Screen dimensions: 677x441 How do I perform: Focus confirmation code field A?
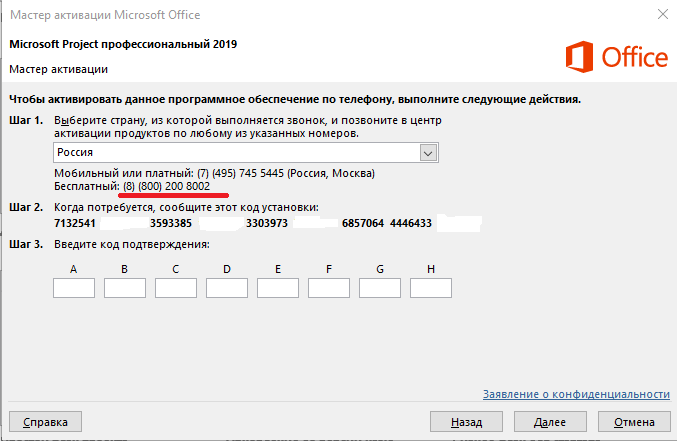pos(74,288)
